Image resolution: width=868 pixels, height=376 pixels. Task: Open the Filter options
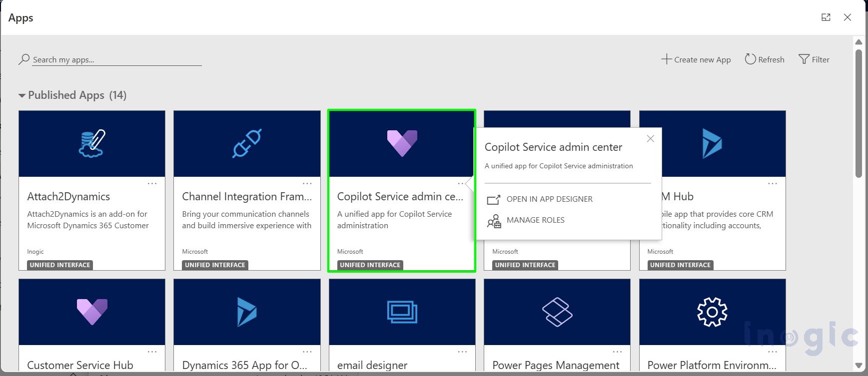coord(814,59)
